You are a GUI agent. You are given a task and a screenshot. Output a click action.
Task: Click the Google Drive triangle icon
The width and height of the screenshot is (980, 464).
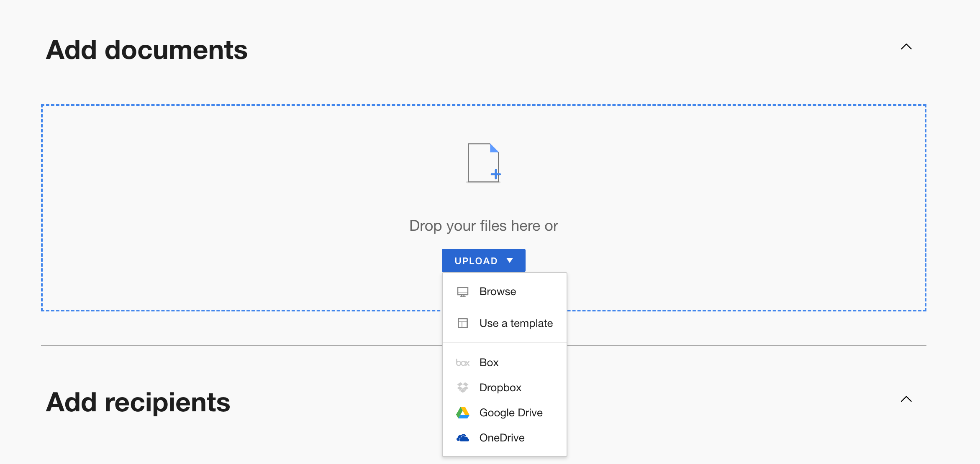(462, 413)
